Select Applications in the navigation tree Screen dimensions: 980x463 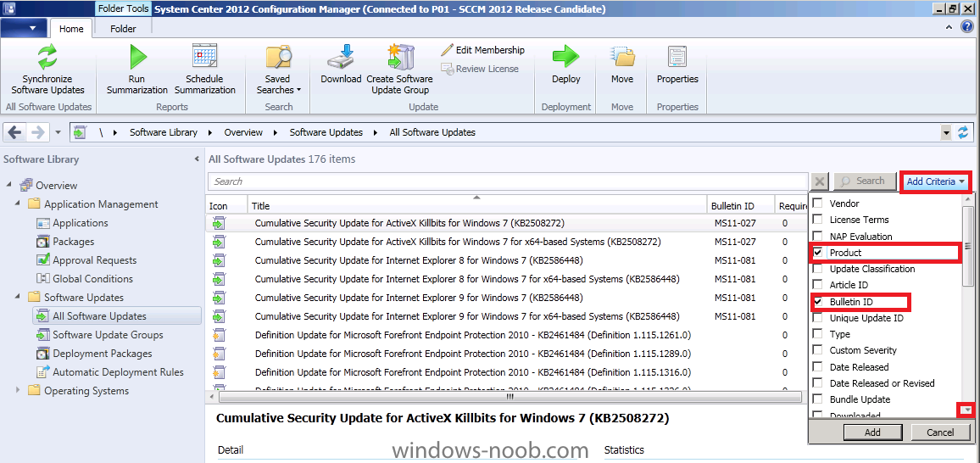(x=80, y=223)
